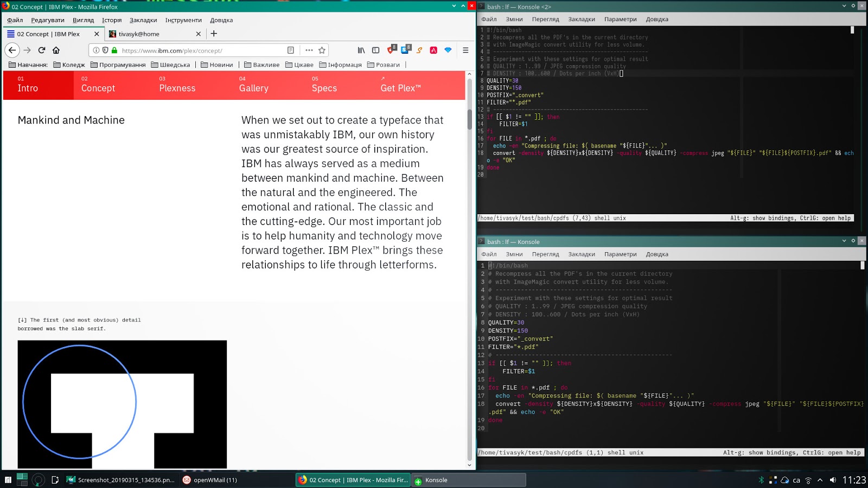Go to 05 Specs page section
Screen dimensions: 868x488
[x=324, y=85]
